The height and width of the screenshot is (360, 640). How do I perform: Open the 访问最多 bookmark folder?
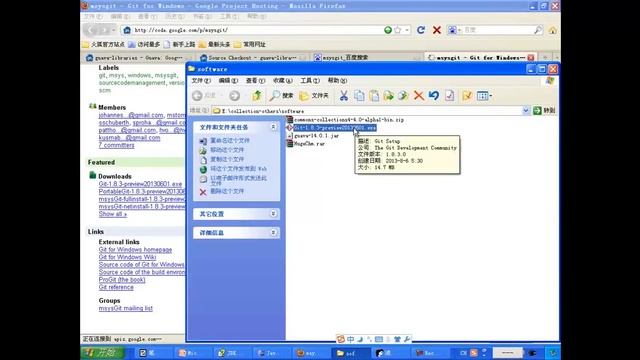point(144,44)
